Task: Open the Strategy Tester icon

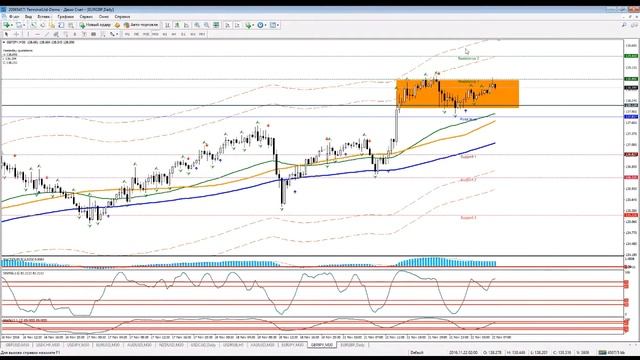Action: pos(70,25)
